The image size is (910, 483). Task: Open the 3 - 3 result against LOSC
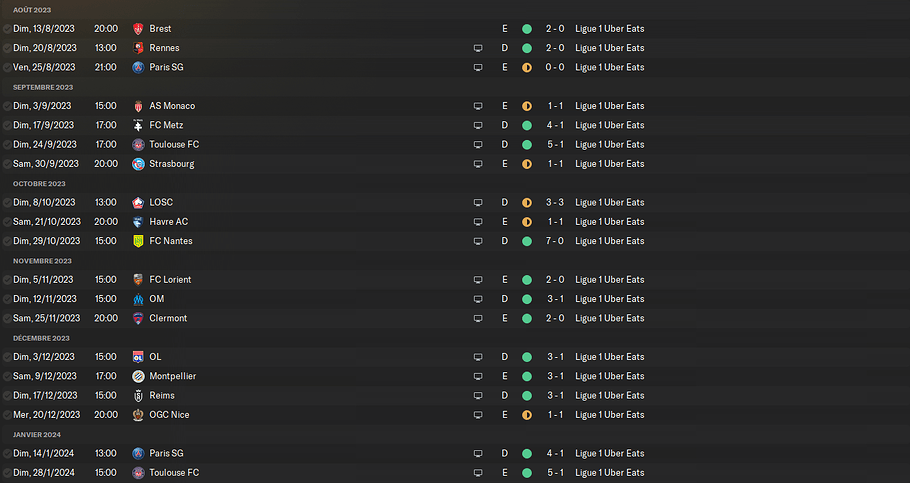(555, 203)
